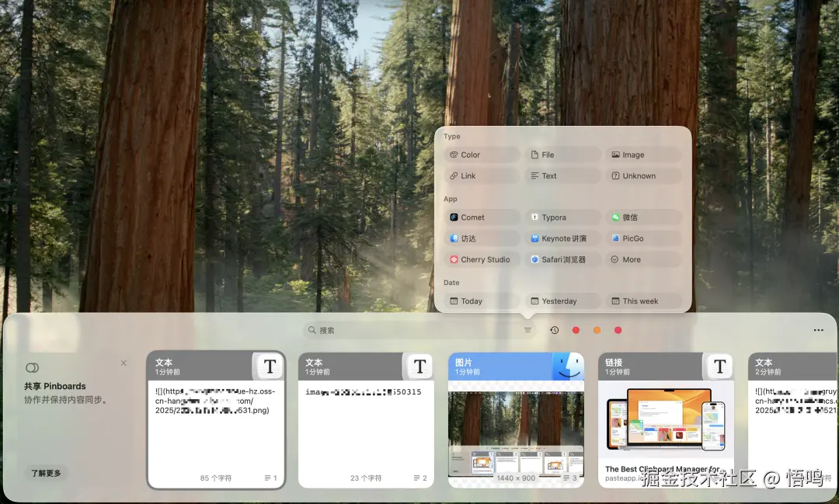This screenshot has height=504, width=839.
Task: Open the three-dot more menu
Action: (x=818, y=330)
